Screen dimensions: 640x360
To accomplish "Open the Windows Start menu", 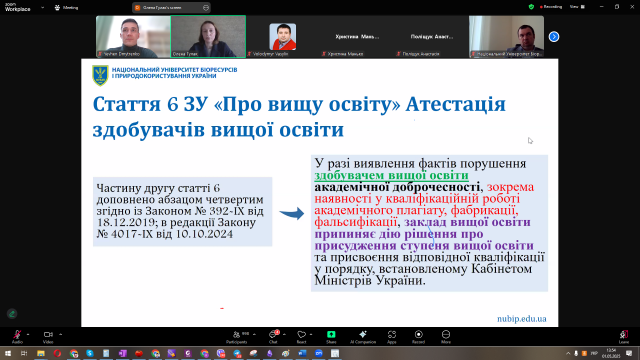I will (x=8, y=353).
